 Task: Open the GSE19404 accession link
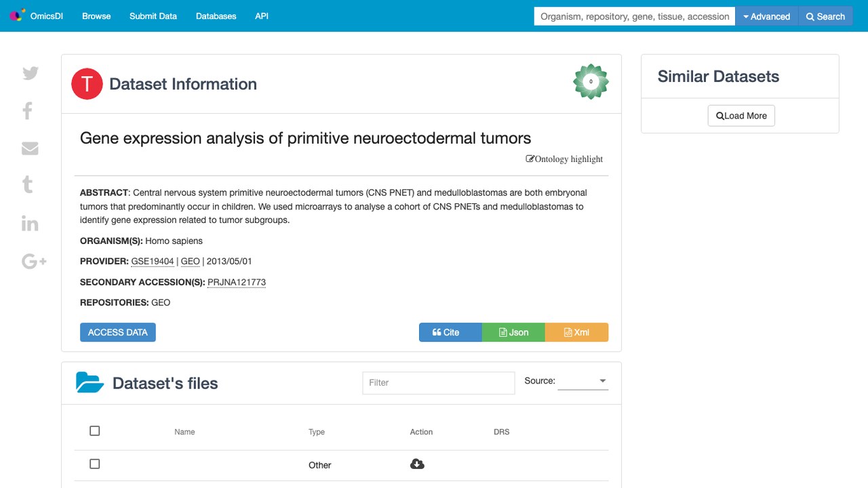tap(153, 262)
